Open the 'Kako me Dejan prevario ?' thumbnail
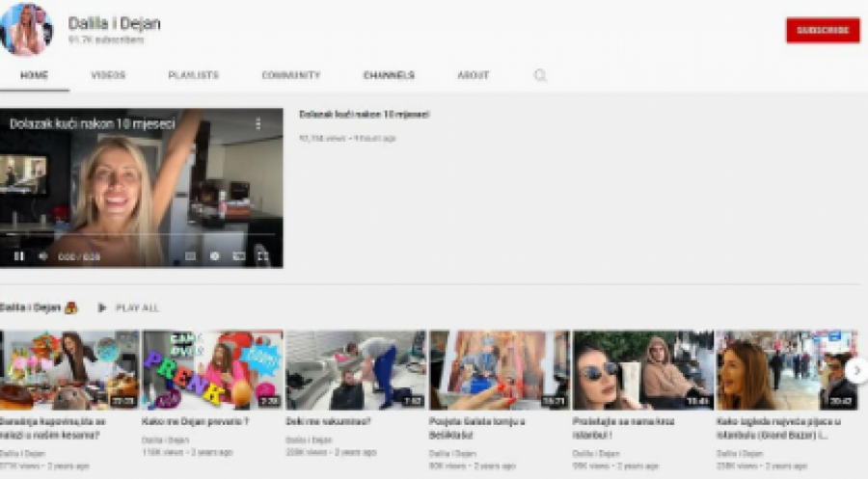The height and width of the screenshot is (479, 868). click(212, 370)
